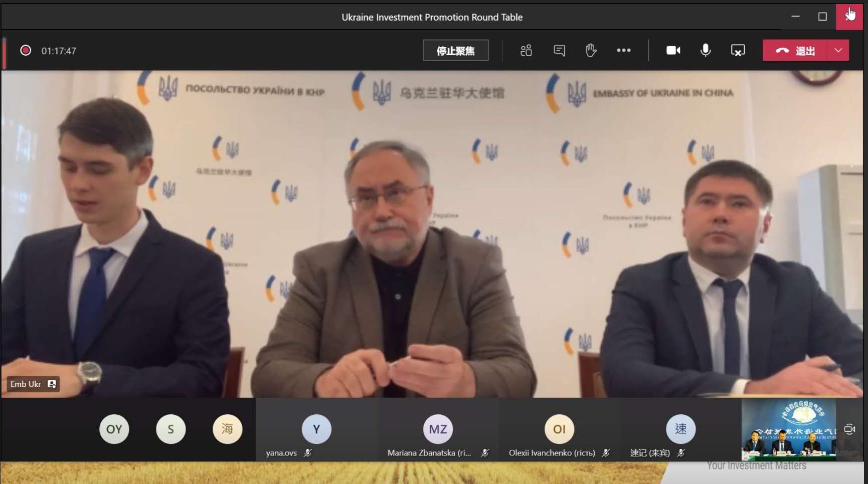Image resolution: width=868 pixels, height=484 pixels.
Task: Click the Emb Ukr name tag
Action: coord(33,384)
